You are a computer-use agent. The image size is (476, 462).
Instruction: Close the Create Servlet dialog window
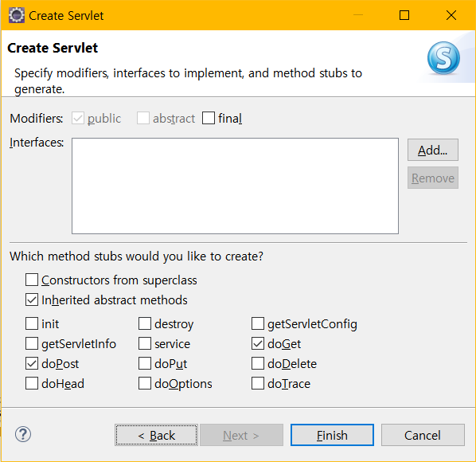click(x=451, y=15)
